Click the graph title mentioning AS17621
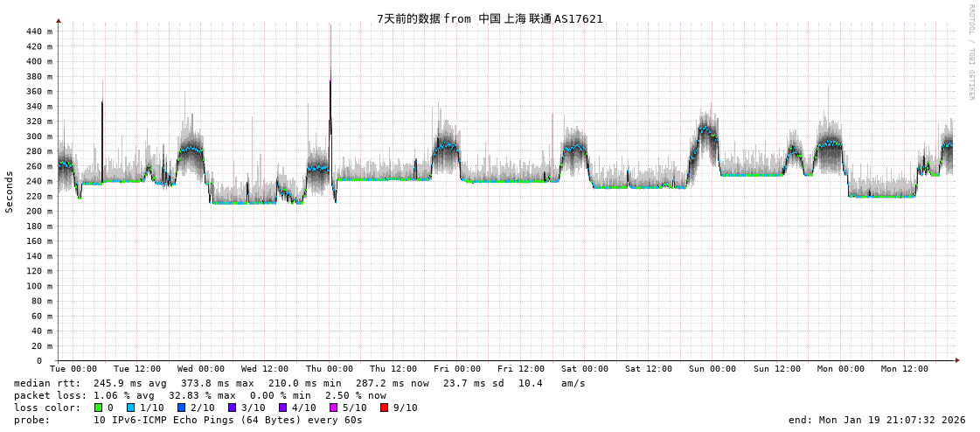 (x=490, y=18)
